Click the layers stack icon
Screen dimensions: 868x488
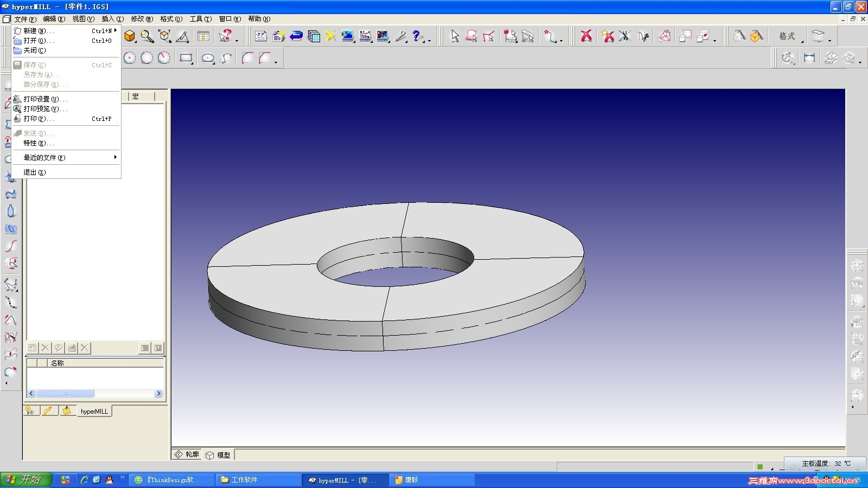point(818,36)
